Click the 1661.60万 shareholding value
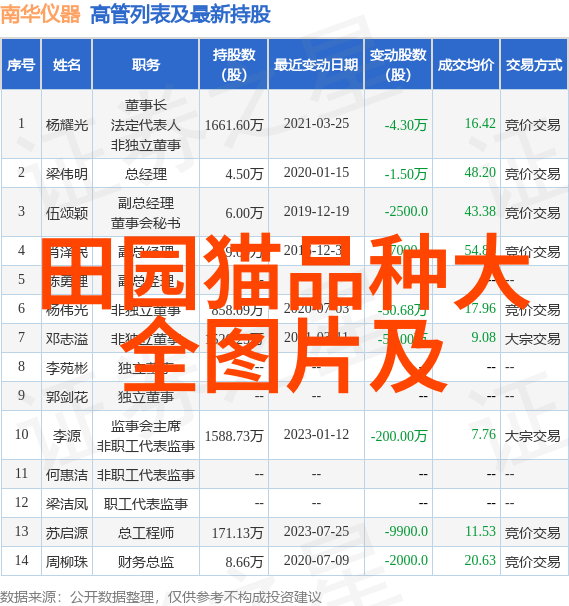Viewport: 569px width, 606px height. pyautogui.click(x=234, y=125)
